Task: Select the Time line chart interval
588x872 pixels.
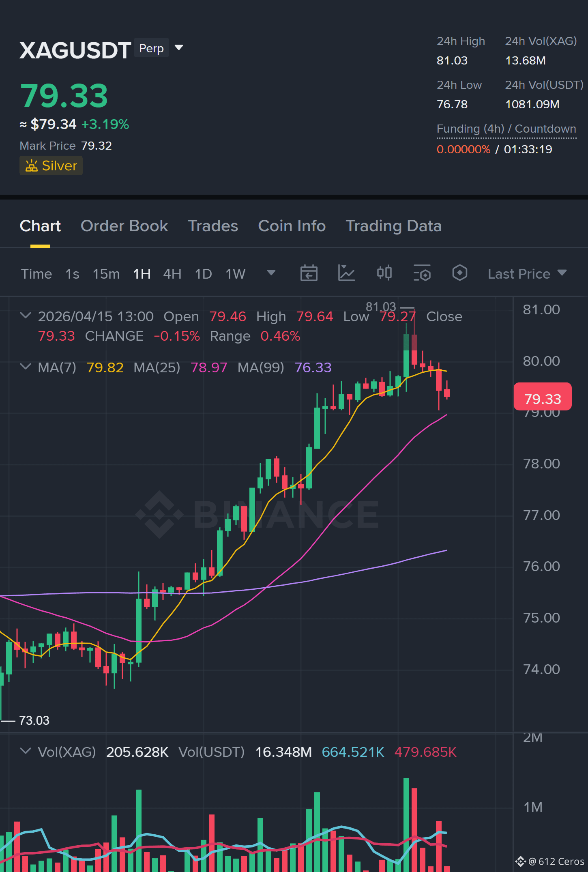Action: pos(36,274)
